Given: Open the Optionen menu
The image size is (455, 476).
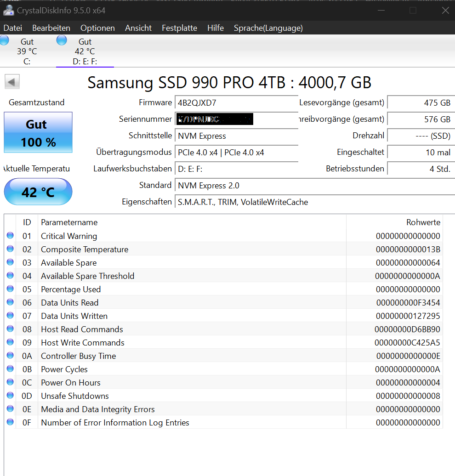Looking at the screenshot, I should 97,28.
